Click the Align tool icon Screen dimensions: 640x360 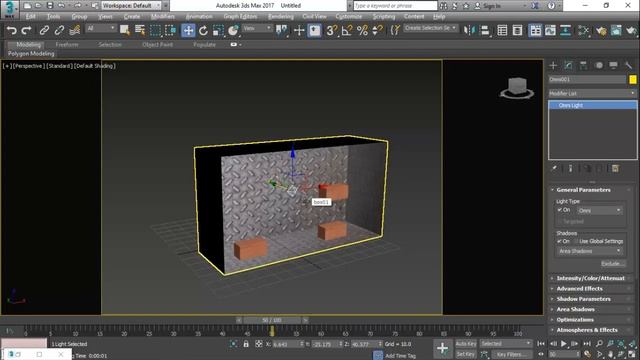(x=484, y=30)
